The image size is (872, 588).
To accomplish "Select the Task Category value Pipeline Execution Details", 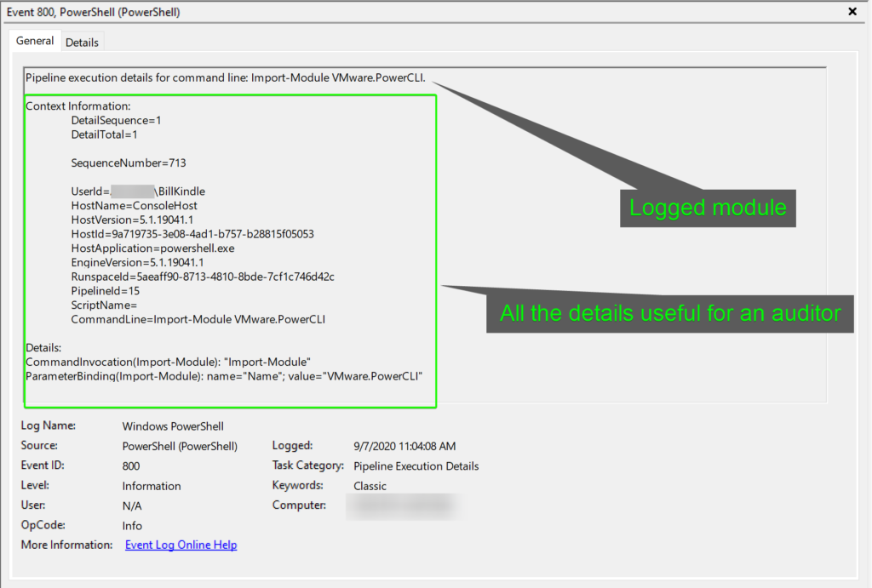I will tap(416, 466).
